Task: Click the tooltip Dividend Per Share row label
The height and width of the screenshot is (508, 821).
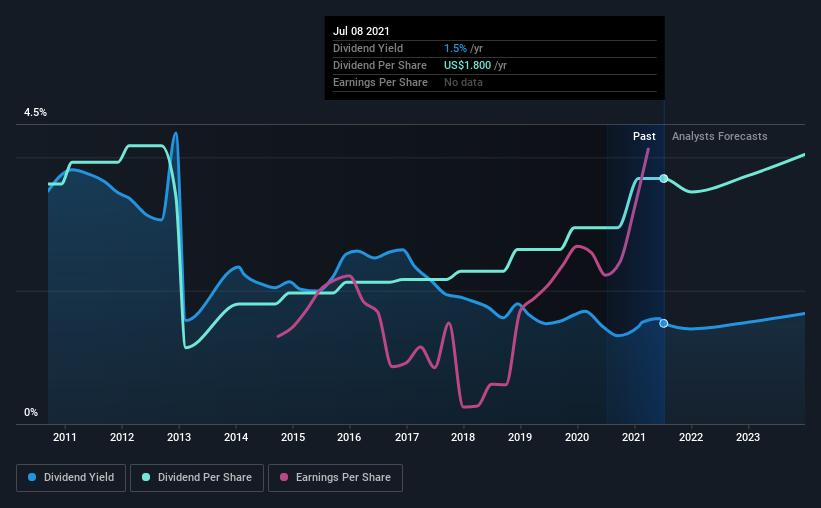Action: (380, 65)
